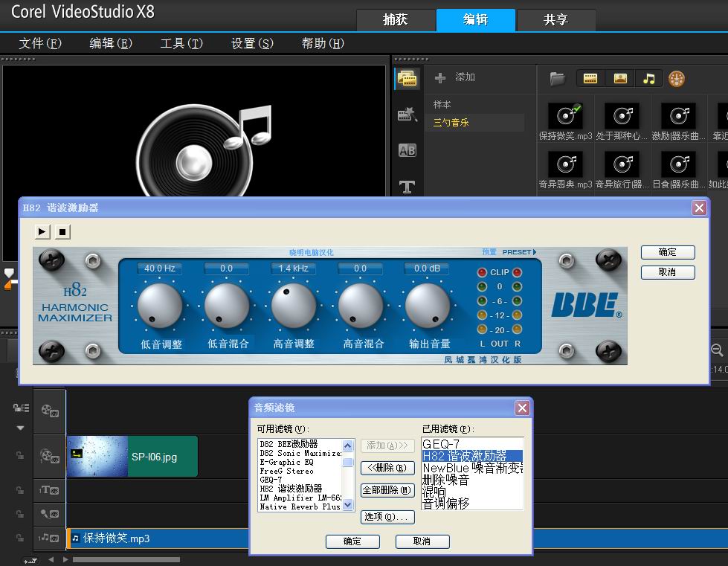This screenshot has height=566, width=728.
Task: Click the 0.0 dB output value field
Action: [427, 268]
